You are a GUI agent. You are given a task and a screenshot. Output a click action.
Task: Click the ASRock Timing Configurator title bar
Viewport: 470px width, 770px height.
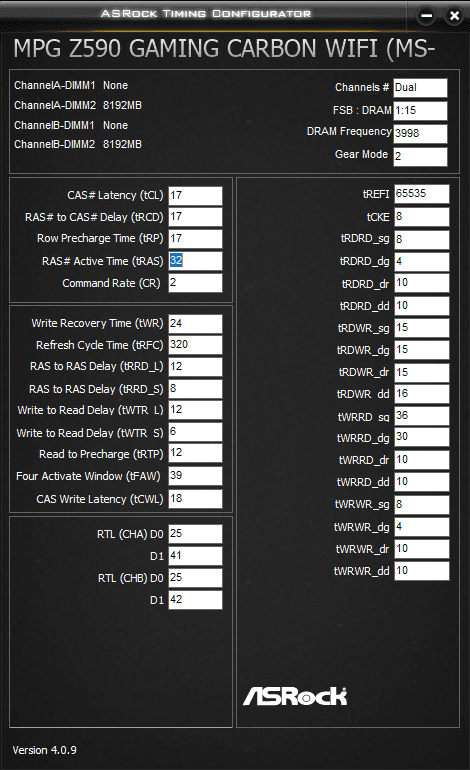click(206, 13)
